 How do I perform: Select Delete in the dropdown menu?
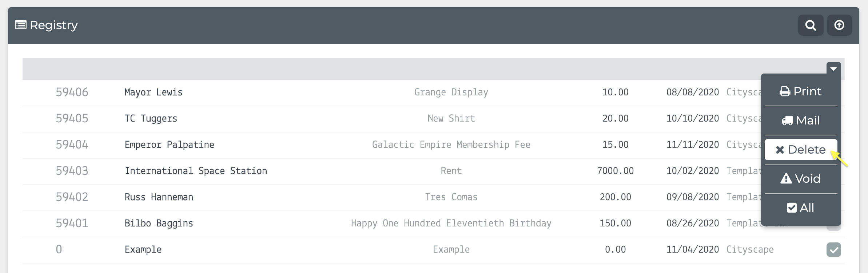point(801,150)
